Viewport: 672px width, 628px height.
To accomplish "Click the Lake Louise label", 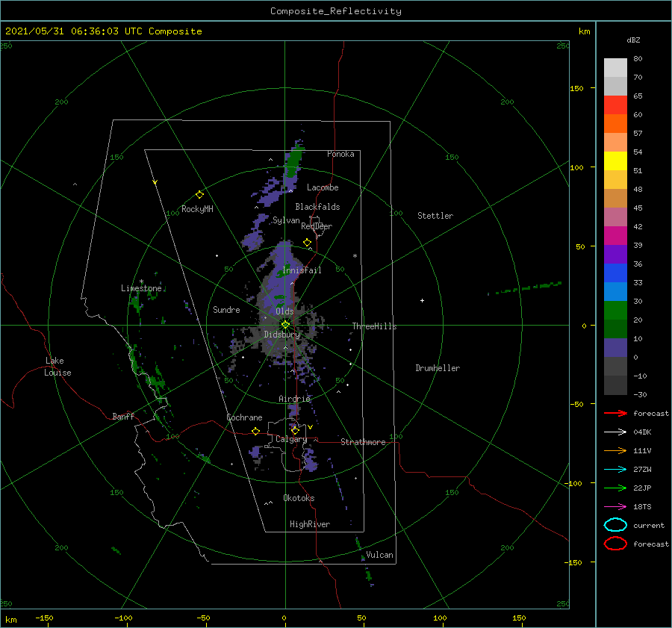I will click(57, 367).
